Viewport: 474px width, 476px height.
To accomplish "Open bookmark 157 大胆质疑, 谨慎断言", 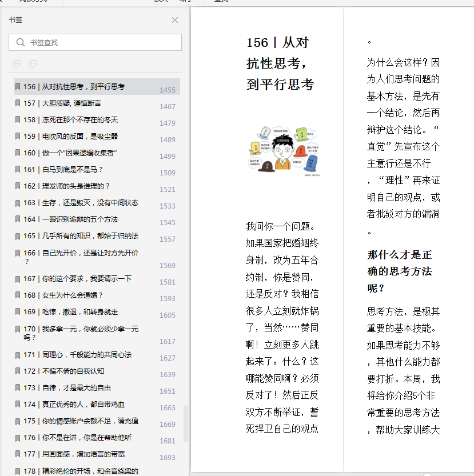I will 62,103.
